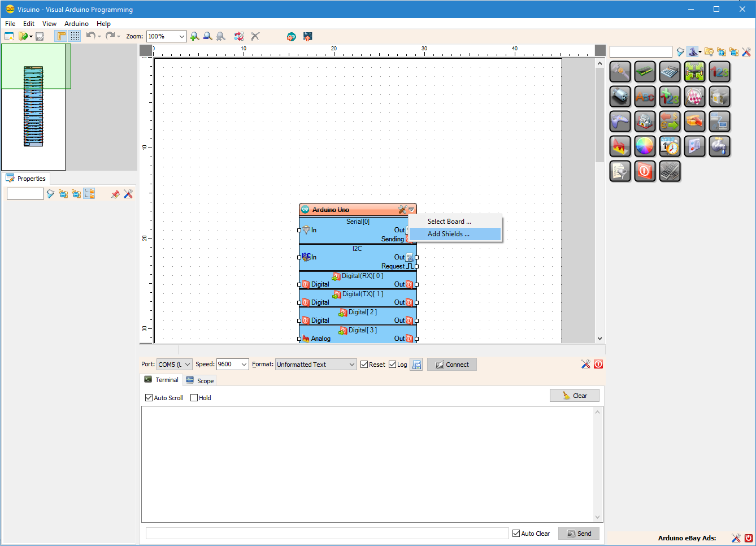Select the motor components category icon
Screen dimensions: 756x546
[620, 97]
